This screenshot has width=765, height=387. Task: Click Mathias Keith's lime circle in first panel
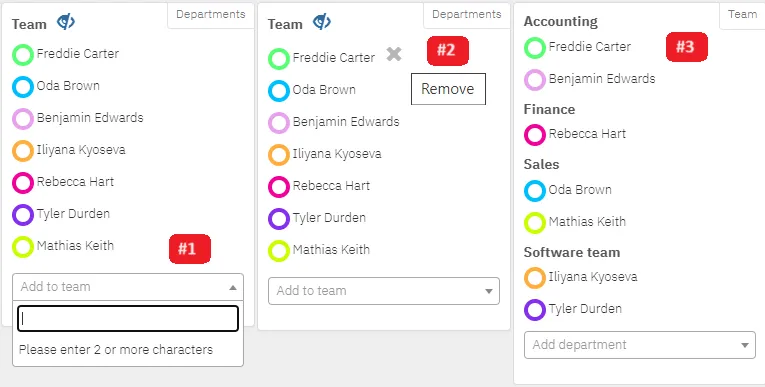coord(22,247)
